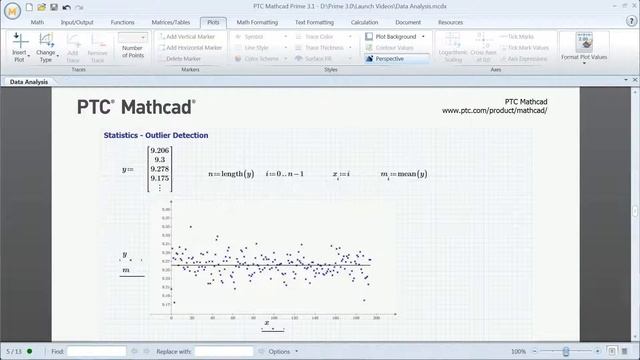Open the Help question mark icon
Screen dimensions: 640x360
(x=631, y=21)
